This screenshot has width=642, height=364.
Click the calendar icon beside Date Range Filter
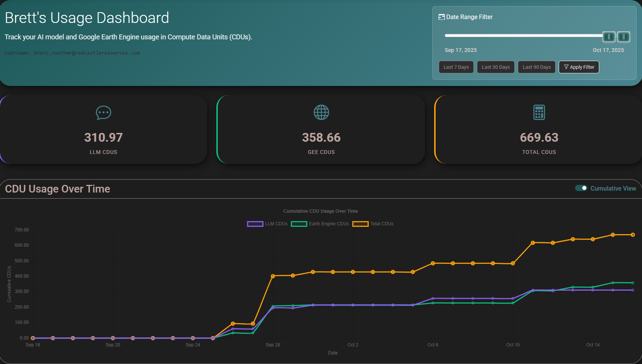441,17
